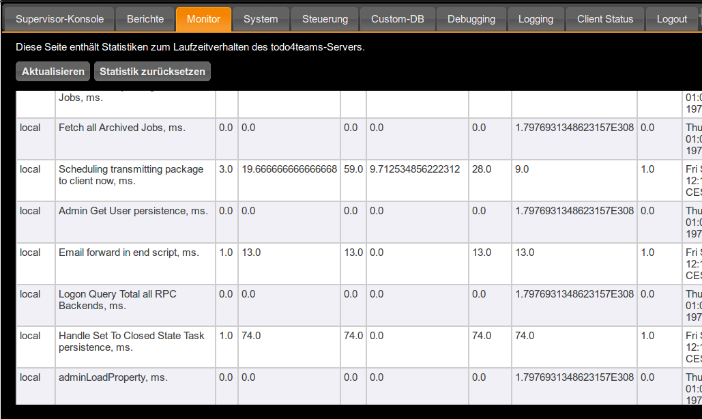Click Statistik zurücksetzen button
The width and height of the screenshot is (702, 419).
(x=152, y=72)
